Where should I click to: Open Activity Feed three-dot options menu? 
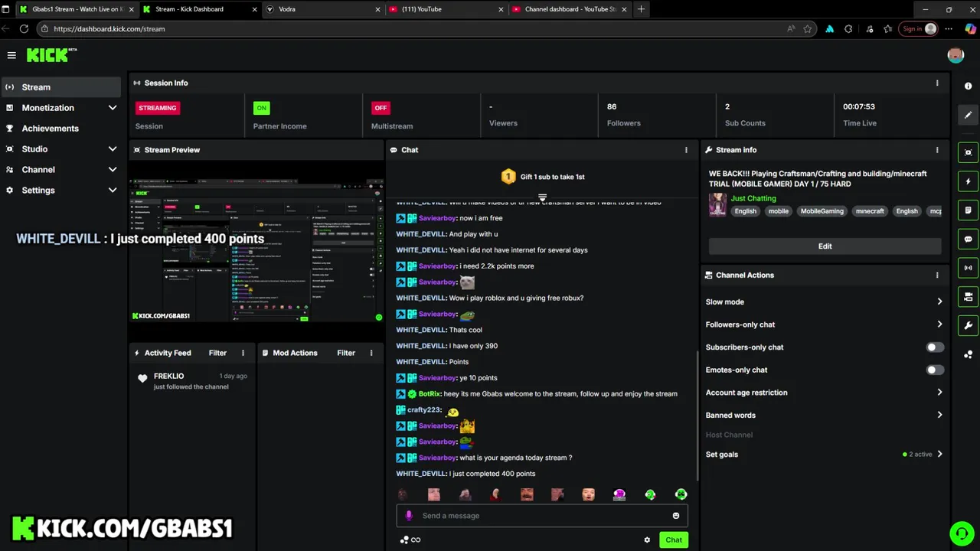(x=243, y=353)
